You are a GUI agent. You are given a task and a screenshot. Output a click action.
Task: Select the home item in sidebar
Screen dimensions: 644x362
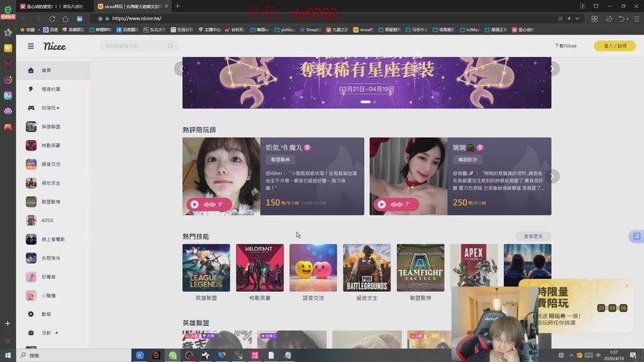click(53, 70)
